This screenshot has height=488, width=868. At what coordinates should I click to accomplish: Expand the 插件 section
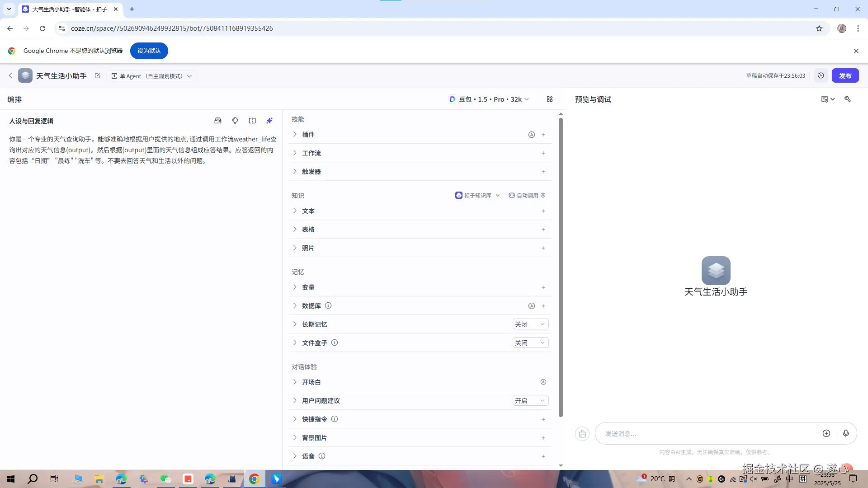pyautogui.click(x=308, y=135)
